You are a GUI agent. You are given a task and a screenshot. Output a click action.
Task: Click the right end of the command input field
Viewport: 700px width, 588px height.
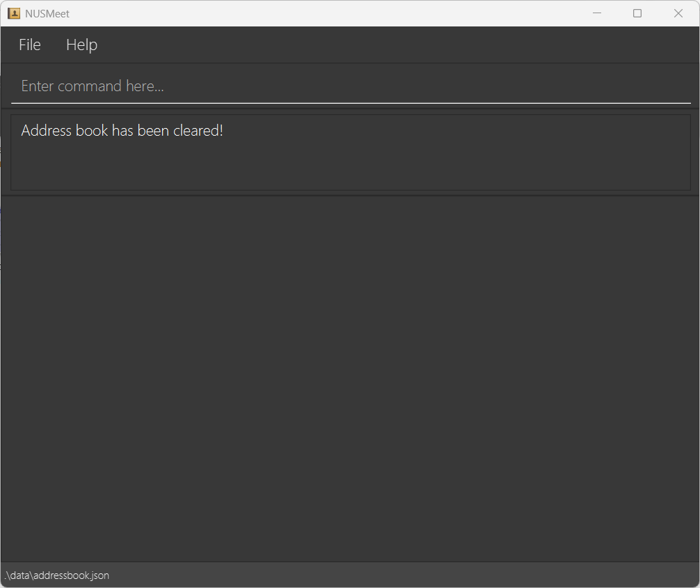click(x=668, y=86)
